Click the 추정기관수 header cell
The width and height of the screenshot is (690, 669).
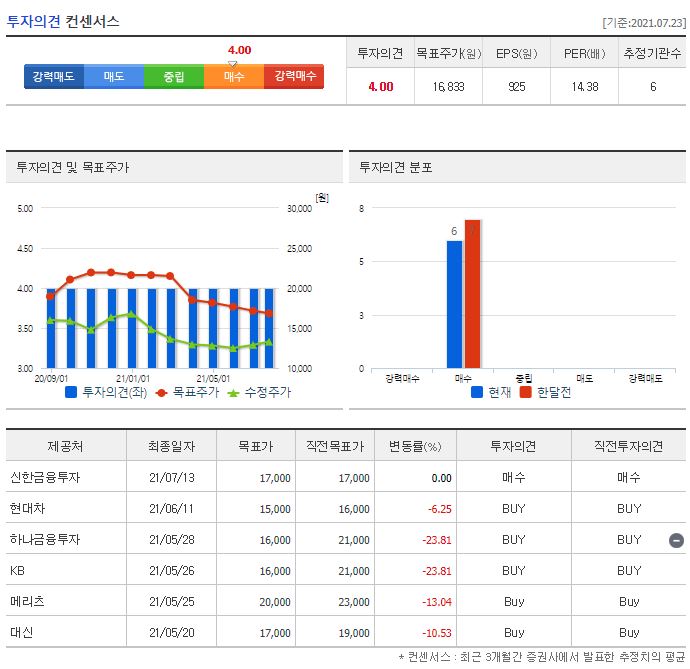tap(652, 53)
